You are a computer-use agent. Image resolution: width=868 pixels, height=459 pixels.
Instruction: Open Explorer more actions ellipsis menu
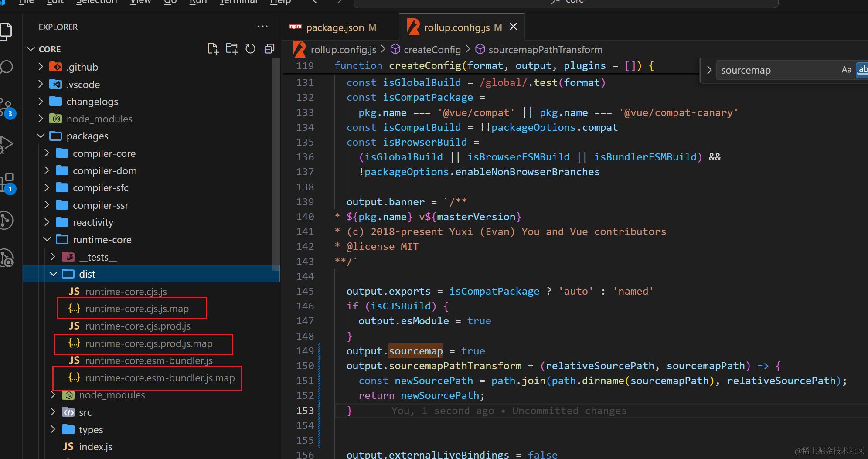(x=262, y=27)
